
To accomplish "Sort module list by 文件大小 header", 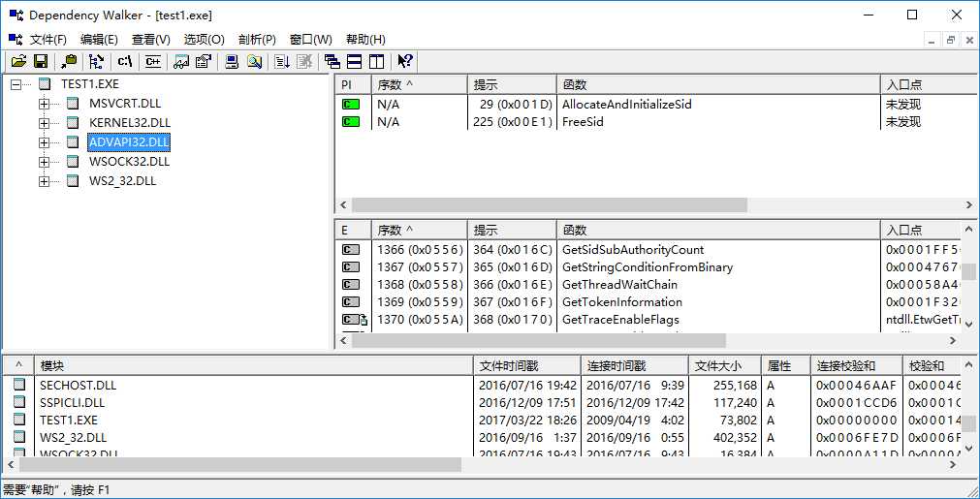I will (x=724, y=365).
